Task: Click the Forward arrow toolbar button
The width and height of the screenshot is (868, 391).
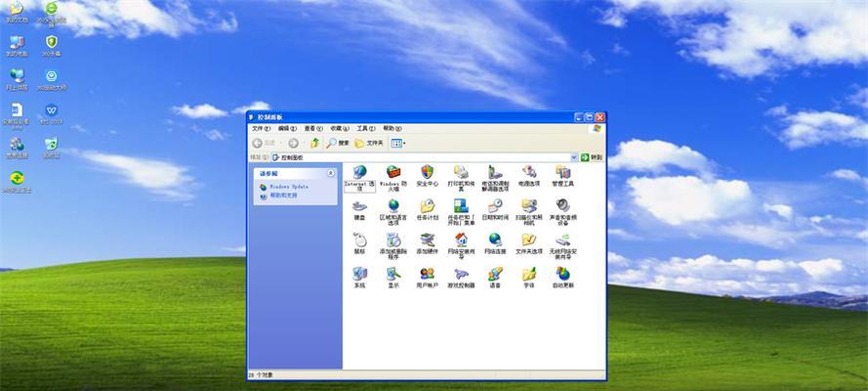Action: [x=293, y=144]
